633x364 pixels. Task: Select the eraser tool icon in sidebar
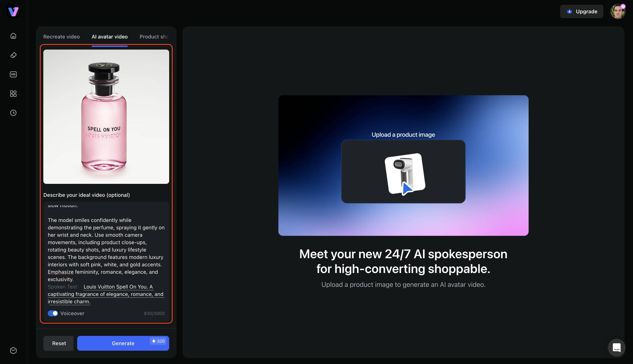pos(13,55)
